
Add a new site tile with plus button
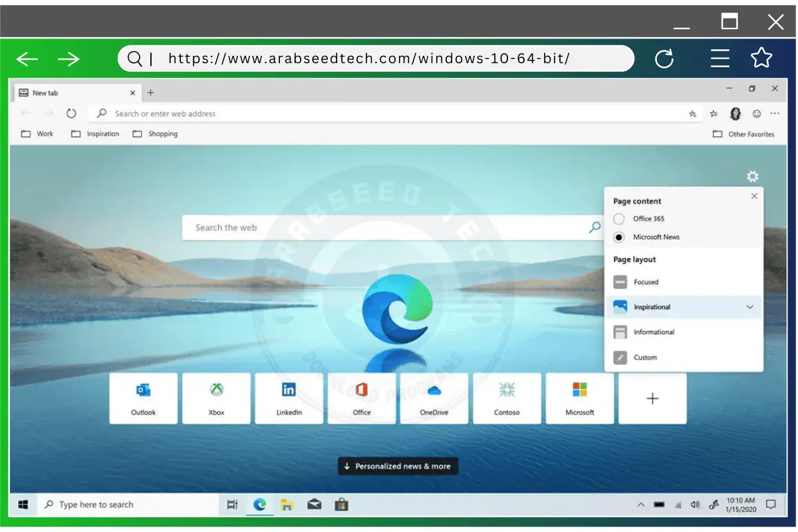coord(652,398)
